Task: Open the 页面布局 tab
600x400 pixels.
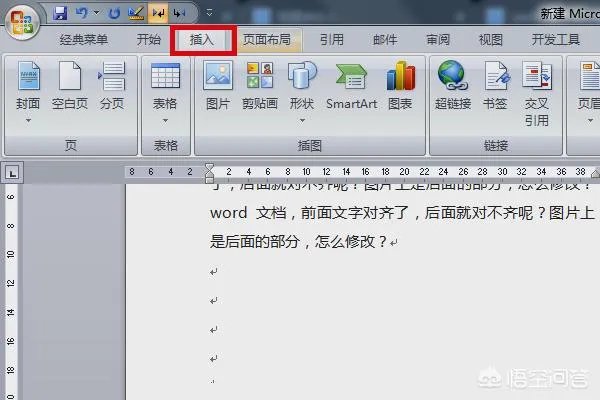Action: pos(267,39)
